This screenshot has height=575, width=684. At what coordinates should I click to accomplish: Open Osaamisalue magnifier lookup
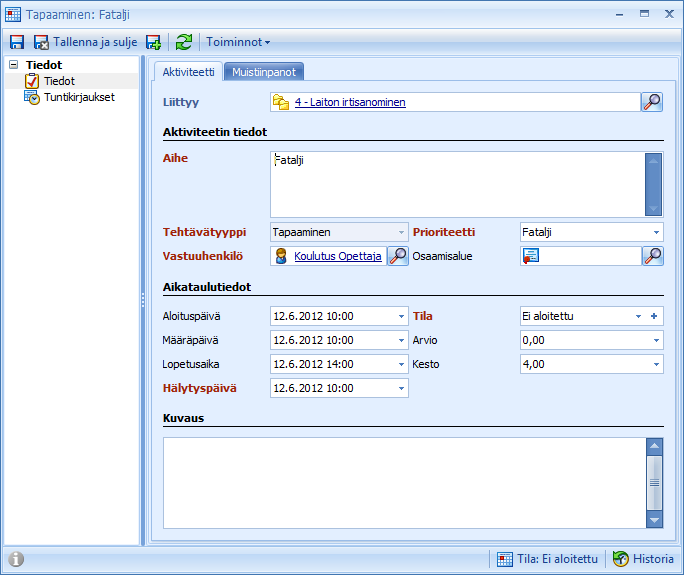click(x=653, y=256)
